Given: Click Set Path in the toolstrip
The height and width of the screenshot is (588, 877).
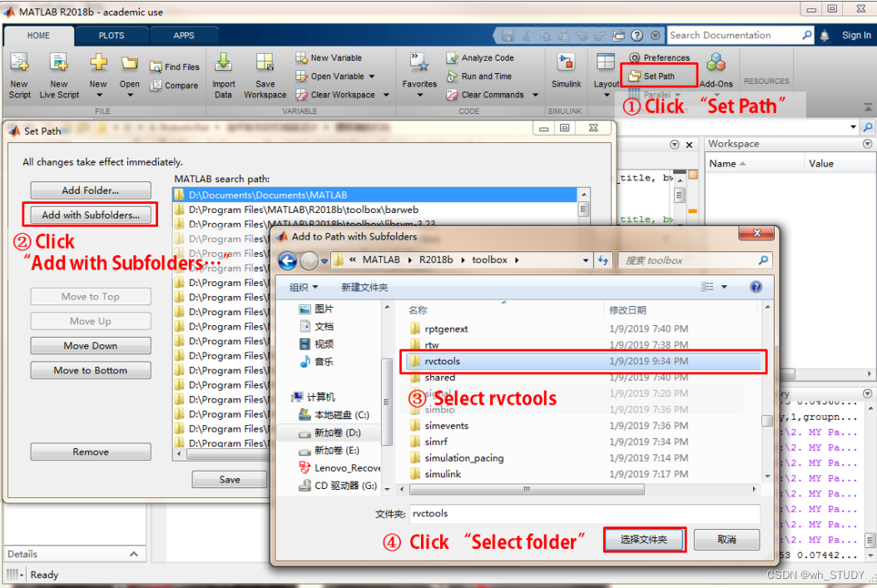Looking at the screenshot, I should (652, 76).
